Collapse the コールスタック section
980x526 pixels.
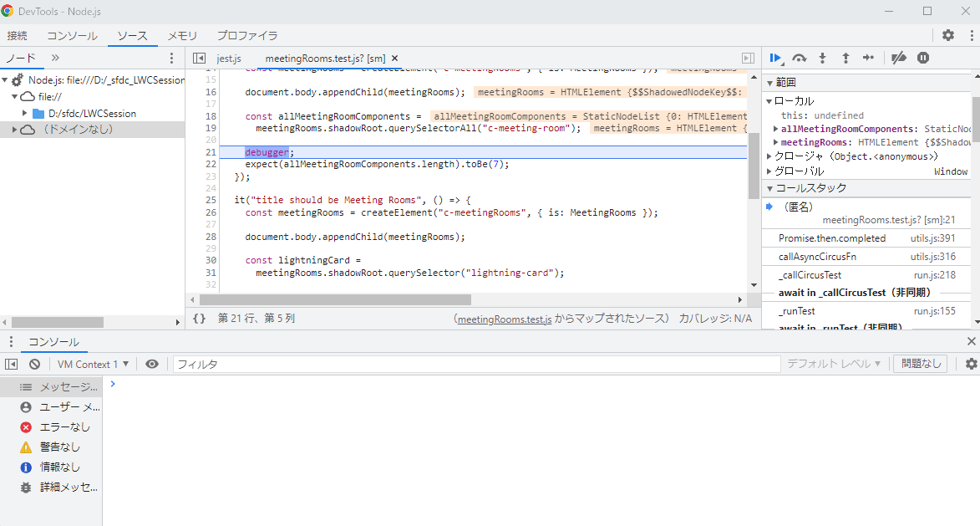click(x=770, y=188)
